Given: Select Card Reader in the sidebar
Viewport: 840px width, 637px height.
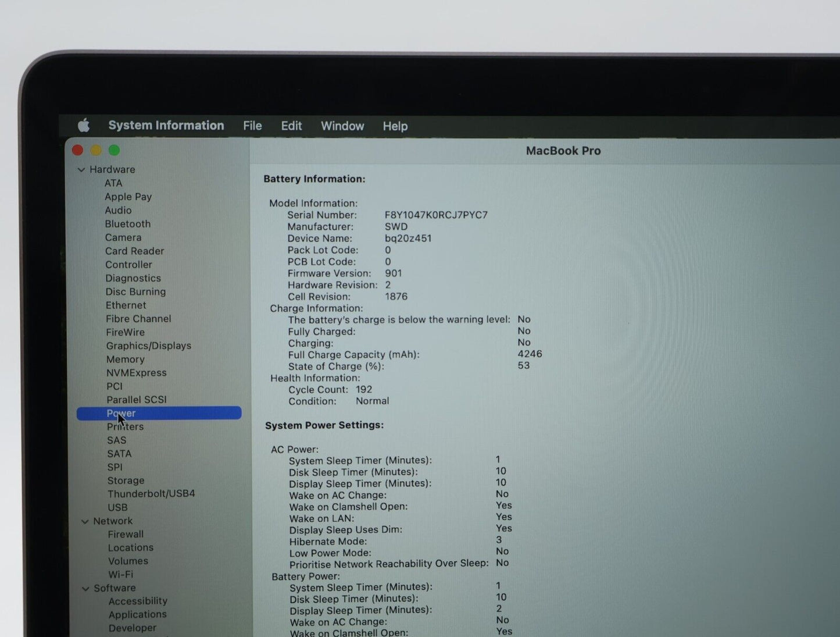Looking at the screenshot, I should [x=135, y=251].
